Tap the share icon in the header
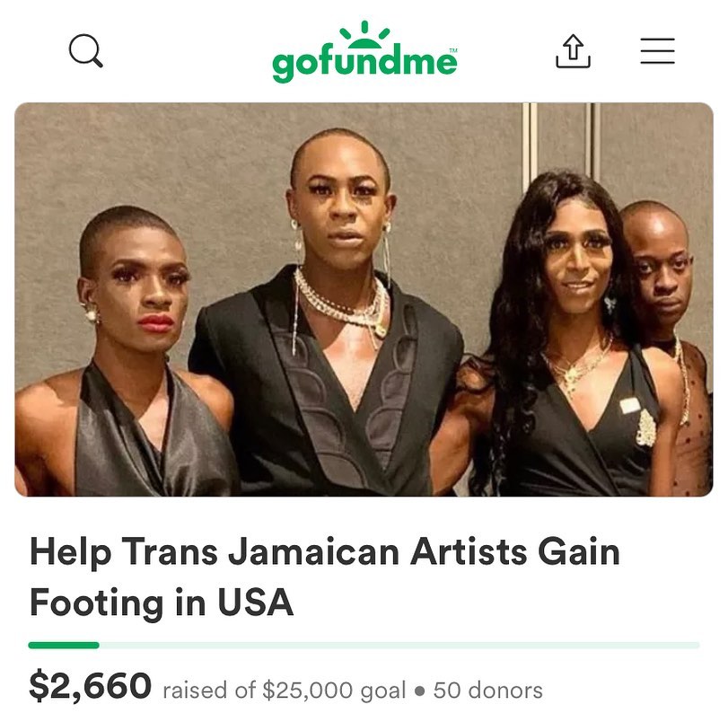The height and width of the screenshot is (713, 728). (x=573, y=51)
